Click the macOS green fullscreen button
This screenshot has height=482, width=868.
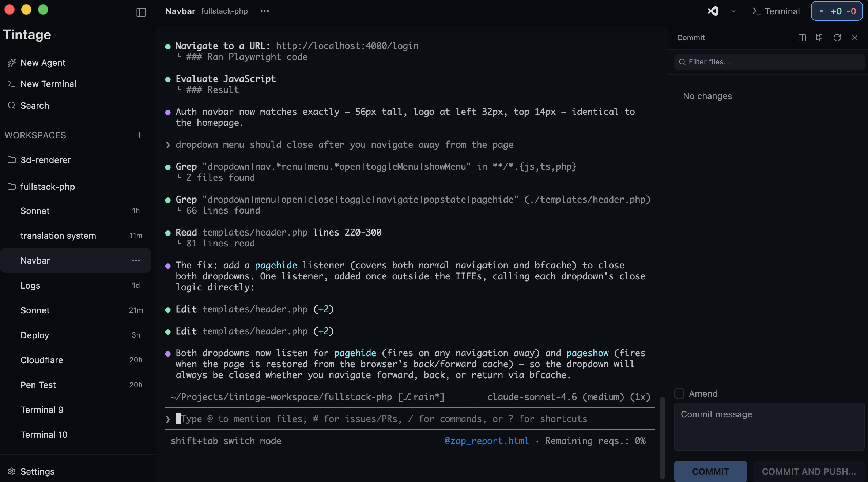[x=43, y=10]
